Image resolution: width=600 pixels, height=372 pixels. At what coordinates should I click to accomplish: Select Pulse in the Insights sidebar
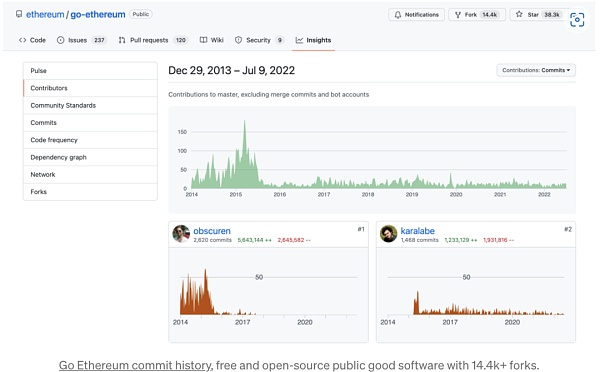pyautogui.click(x=90, y=71)
